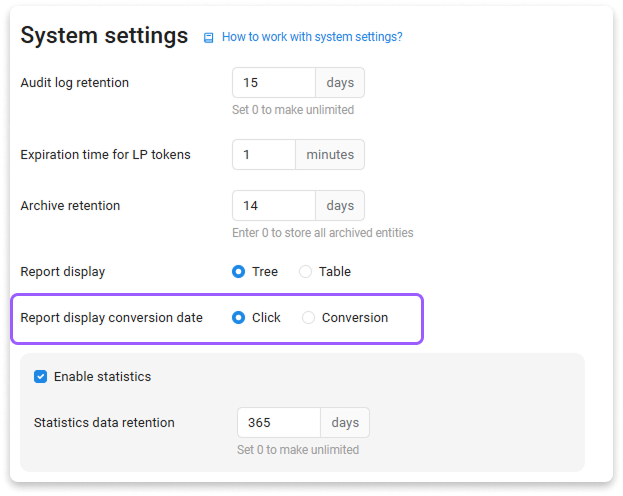
Task: Click the Expiration time for LP tokens field
Action: click(263, 154)
